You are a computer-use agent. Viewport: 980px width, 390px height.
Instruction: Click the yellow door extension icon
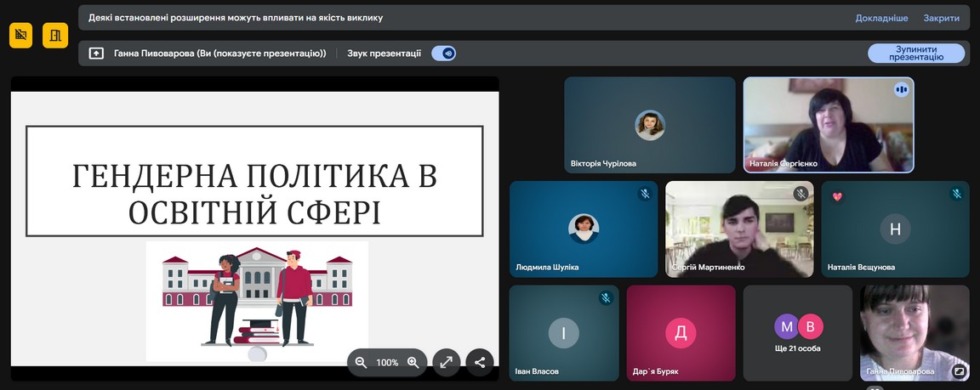point(55,36)
